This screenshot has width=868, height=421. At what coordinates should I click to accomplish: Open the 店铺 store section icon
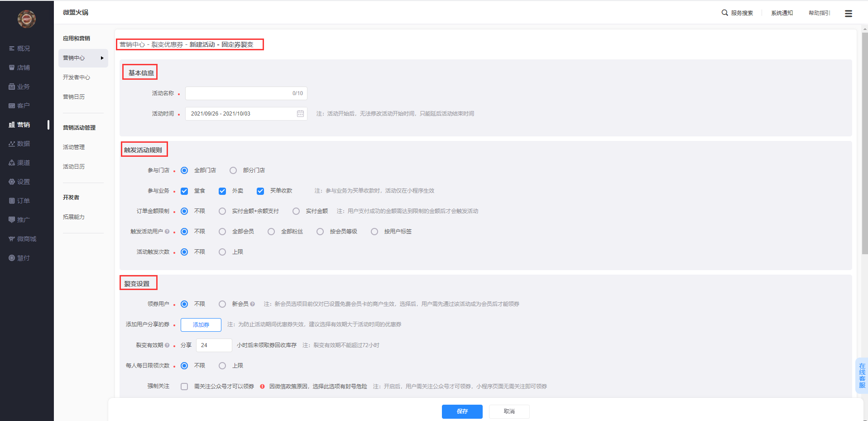point(12,68)
